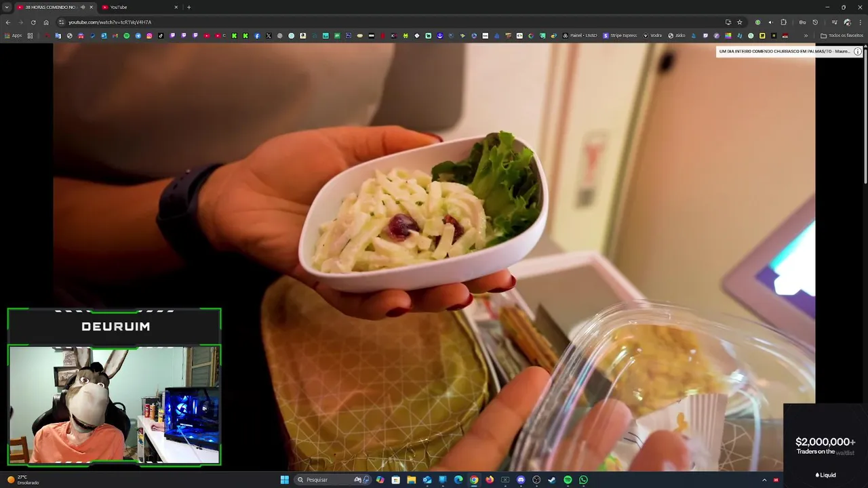Open Firefox from the taskbar
The image size is (868, 488).
[490, 480]
